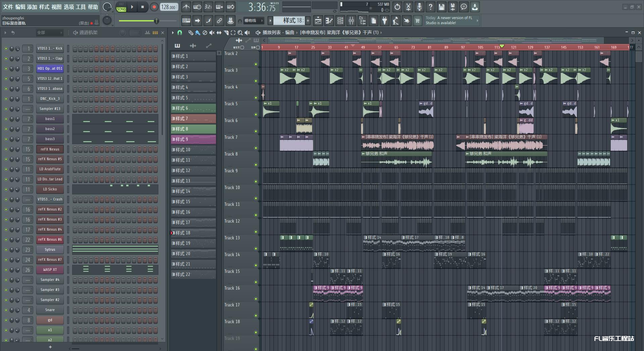
Task: Open the 选项 menu
Action: click(68, 7)
